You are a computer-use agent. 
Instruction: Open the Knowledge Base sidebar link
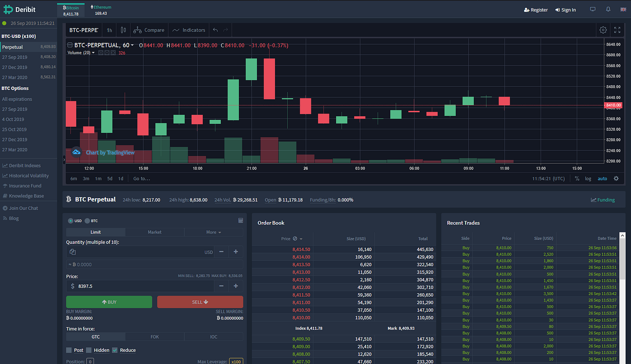point(23,196)
